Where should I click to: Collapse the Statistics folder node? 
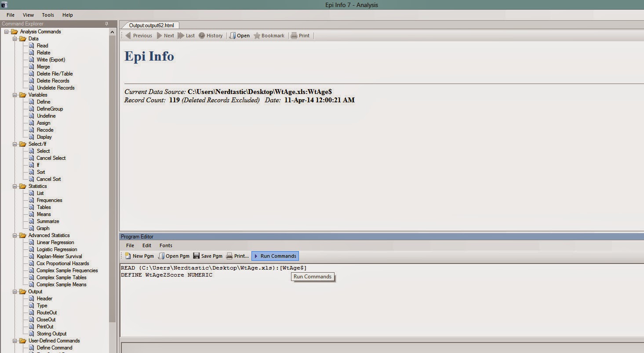click(x=15, y=186)
